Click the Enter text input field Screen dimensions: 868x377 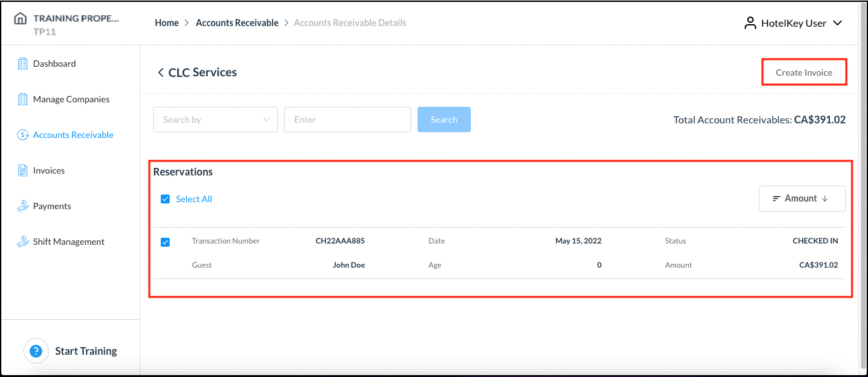(347, 119)
